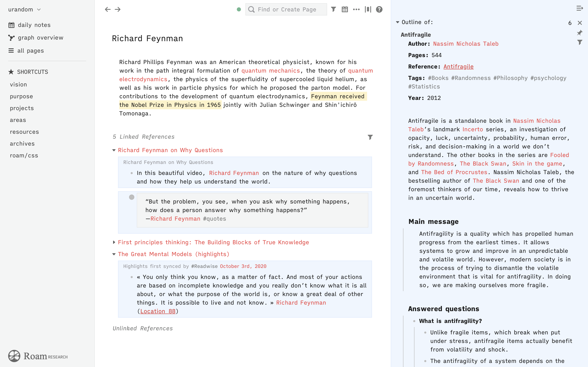This screenshot has height=367, width=588.
Task: Open the help question mark icon
Action: (379, 9)
